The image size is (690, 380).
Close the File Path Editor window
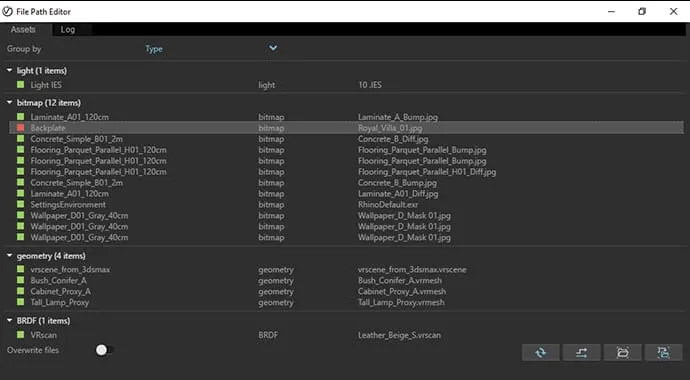pyautogui.click(x=674, y=11)
